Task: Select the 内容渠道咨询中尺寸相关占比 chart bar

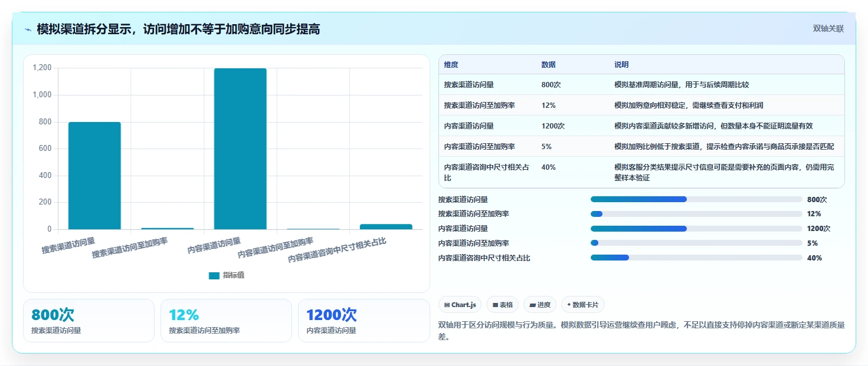Action: (x=386, y=227)
